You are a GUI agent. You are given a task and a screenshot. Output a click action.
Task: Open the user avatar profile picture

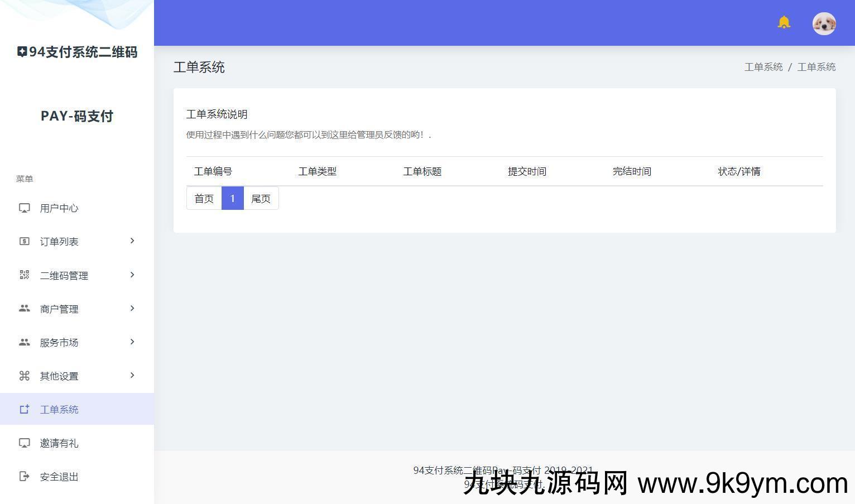[824, 23]
